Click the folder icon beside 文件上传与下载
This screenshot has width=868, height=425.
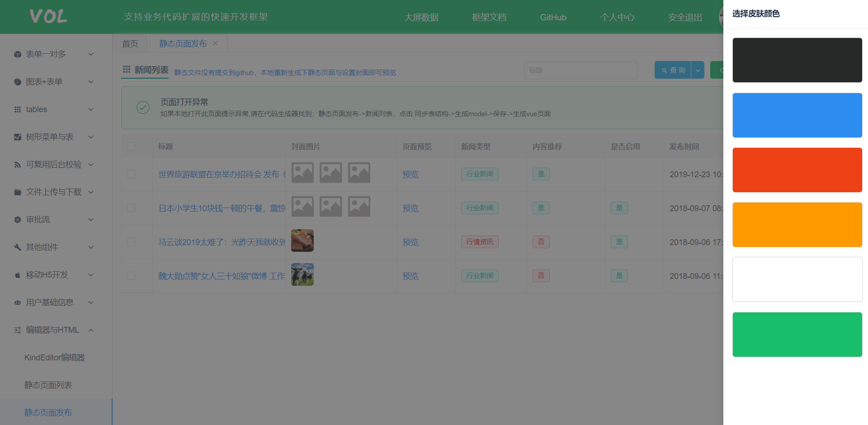pos(18,192)
